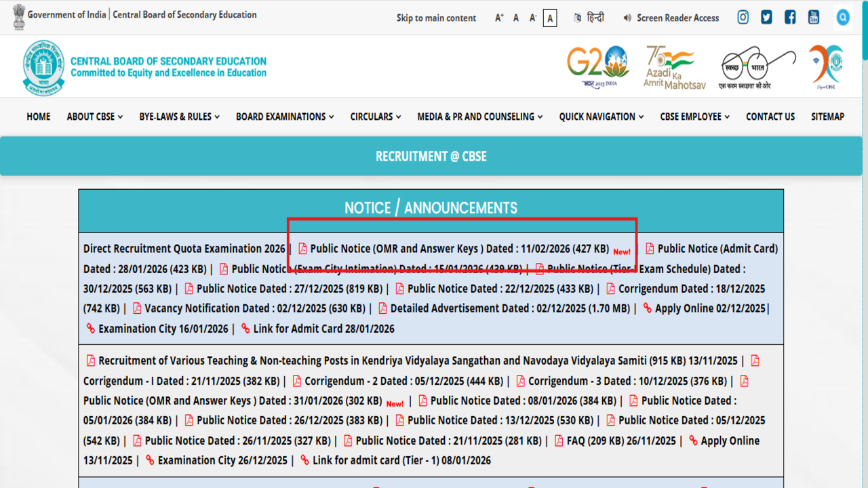
Task: Open the CBSE Facebook page icon
Action: click(790, 18)
